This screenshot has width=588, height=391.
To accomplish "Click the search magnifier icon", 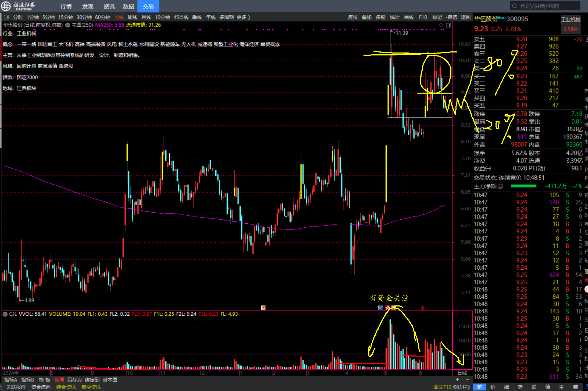I will click(514, 6).
